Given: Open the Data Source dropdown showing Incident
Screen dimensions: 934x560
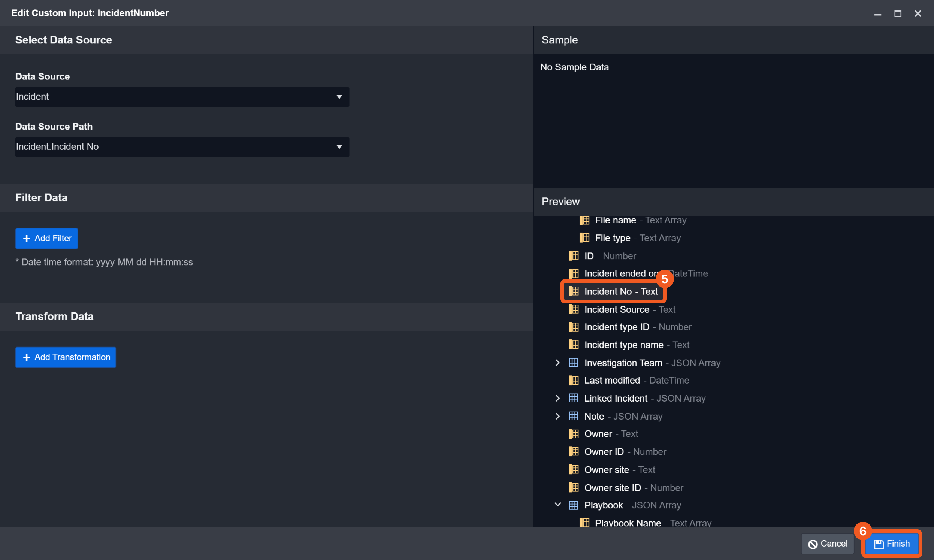Looking at the screenshot, I should tap(182, 97).
